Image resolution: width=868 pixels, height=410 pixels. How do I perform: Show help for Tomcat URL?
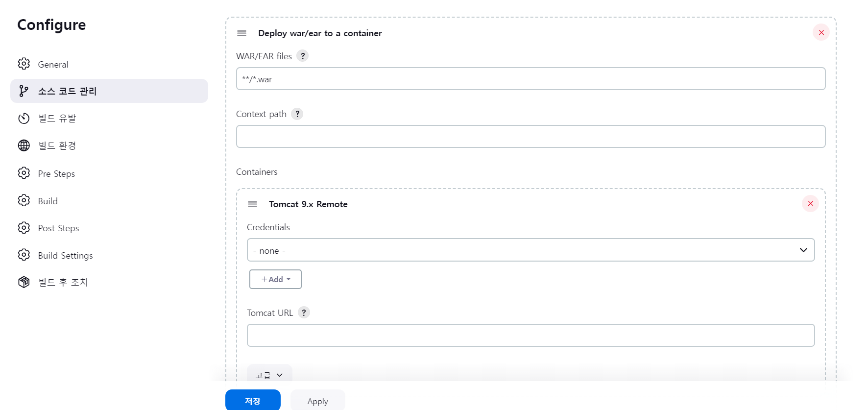point(304,313)
